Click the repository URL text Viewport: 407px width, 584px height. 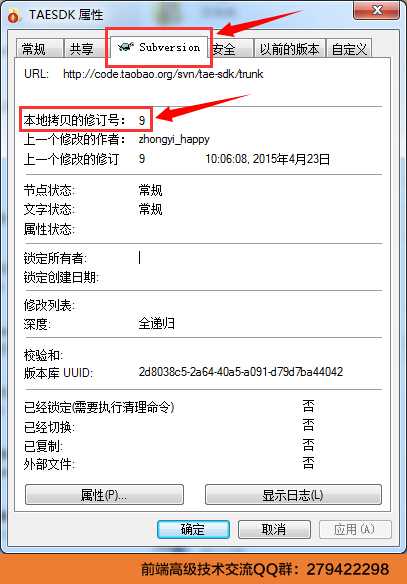(163, 74)
